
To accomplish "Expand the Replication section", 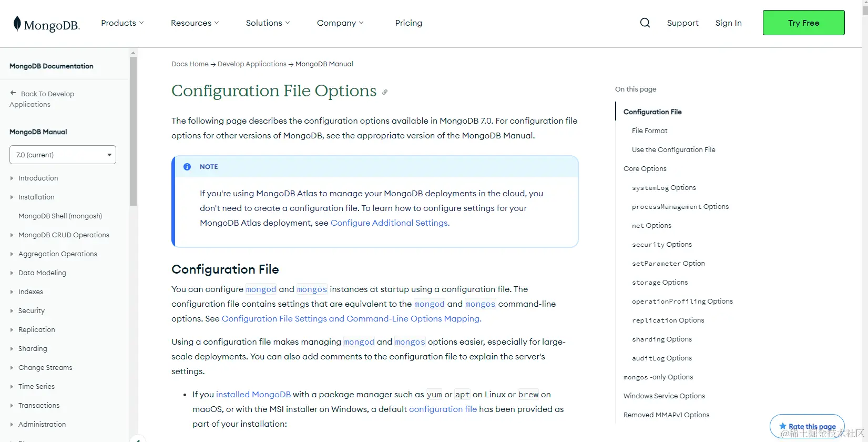I will (37, 329).
